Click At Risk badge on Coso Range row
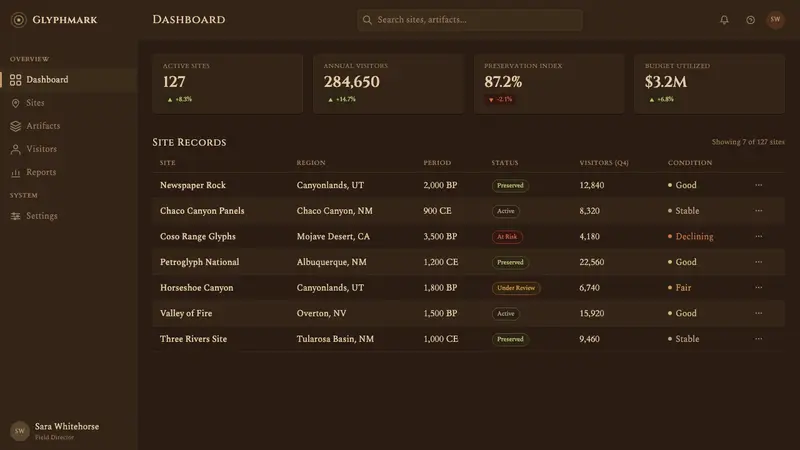 tap(507, 237)
